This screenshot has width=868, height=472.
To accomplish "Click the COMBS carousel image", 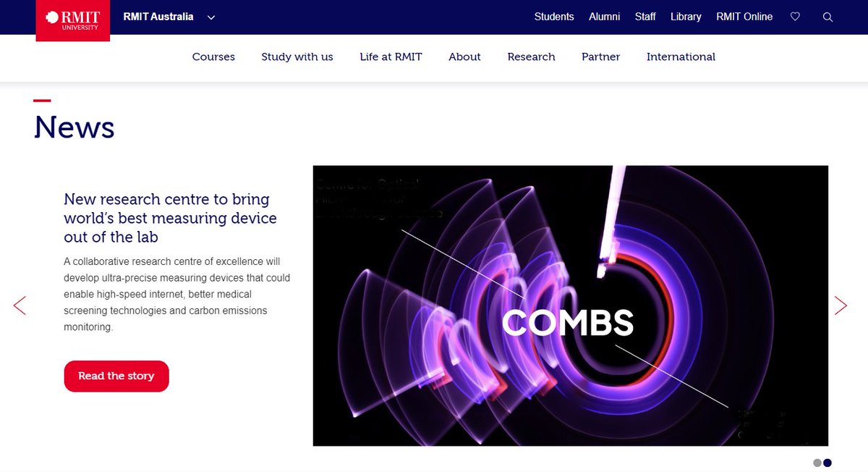I will pyautogui.click(x=570, y=305).
